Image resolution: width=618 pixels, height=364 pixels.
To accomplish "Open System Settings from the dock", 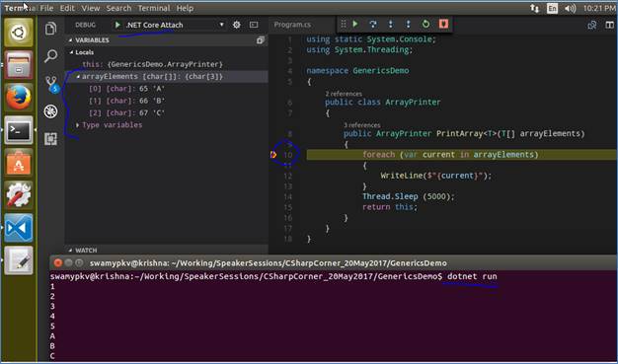I will click(18, 195).
